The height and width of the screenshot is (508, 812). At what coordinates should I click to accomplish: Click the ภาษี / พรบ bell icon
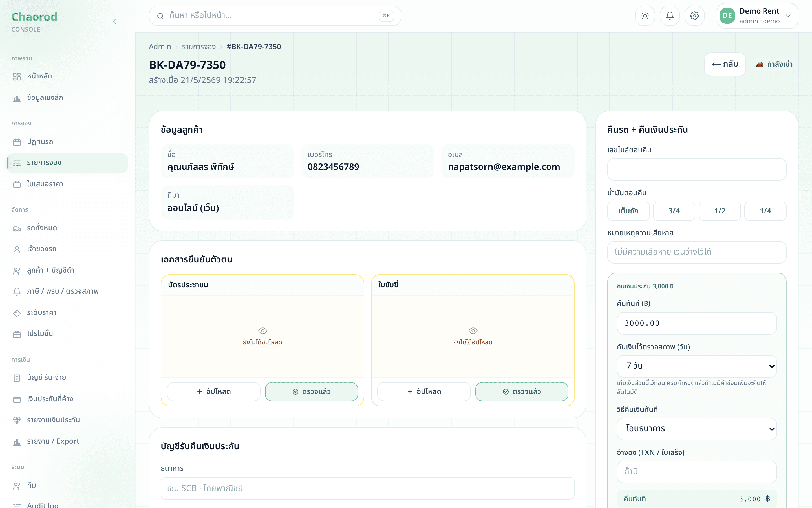pyautogui.click(x=17, y=292)
